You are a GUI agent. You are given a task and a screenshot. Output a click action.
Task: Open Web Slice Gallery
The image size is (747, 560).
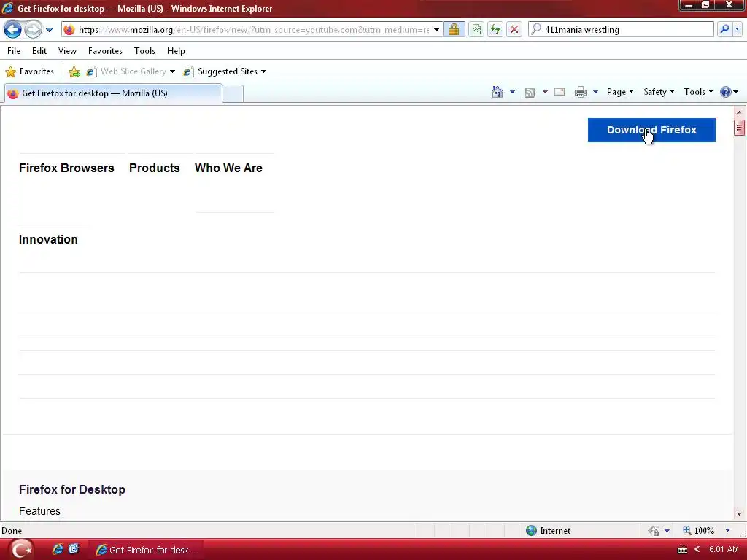point(131,71)
